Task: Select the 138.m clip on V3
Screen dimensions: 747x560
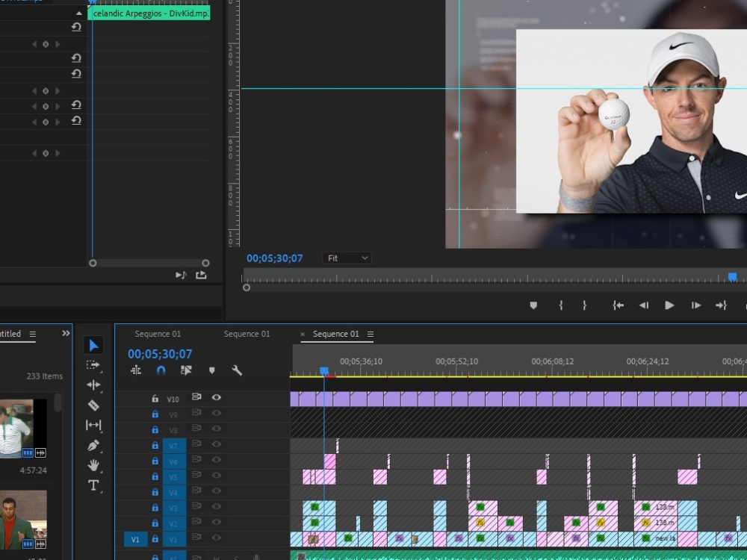Action: (x=656, y=507)
